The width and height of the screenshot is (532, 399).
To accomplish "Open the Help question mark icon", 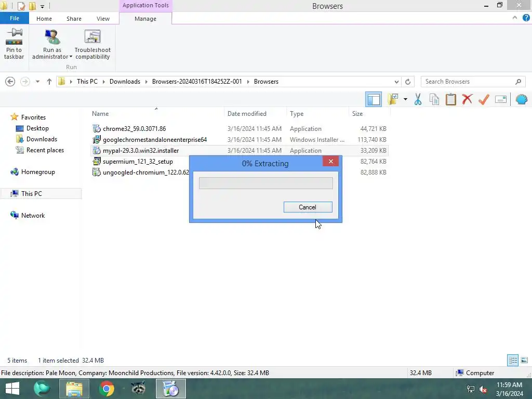I will pyautogui.click(x=526, y=18).
